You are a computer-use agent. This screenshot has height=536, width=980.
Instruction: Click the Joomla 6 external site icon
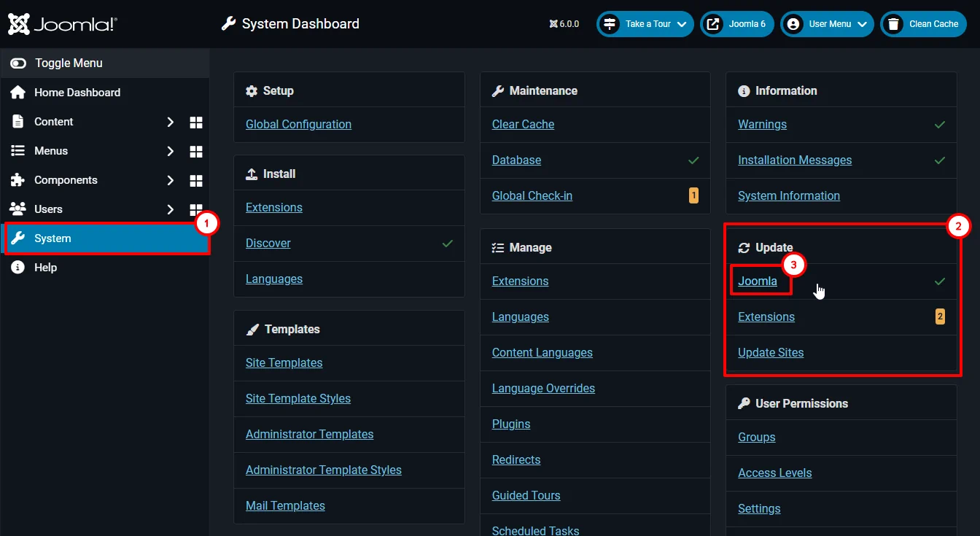tap(713, 24)
